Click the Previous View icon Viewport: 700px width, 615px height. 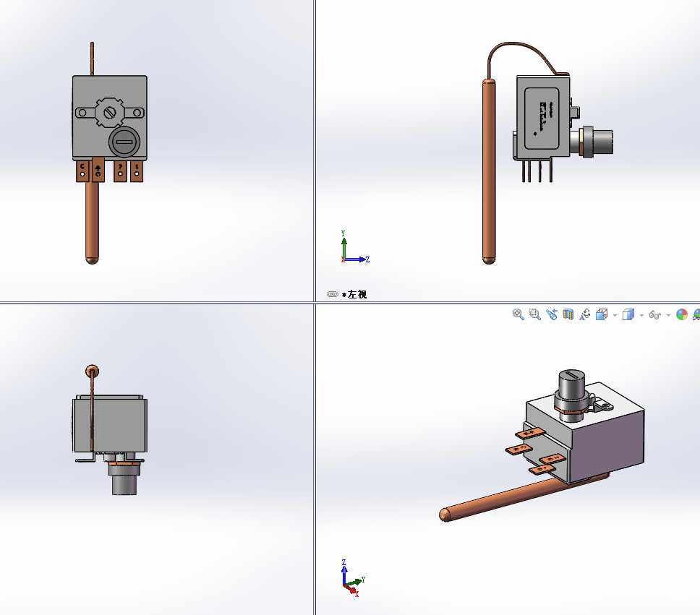551,314
